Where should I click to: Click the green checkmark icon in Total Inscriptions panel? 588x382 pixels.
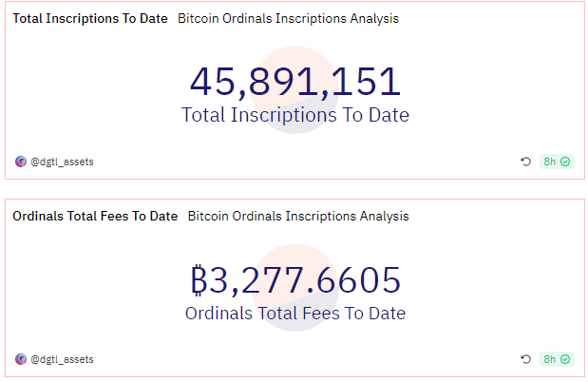coord(566,162)
